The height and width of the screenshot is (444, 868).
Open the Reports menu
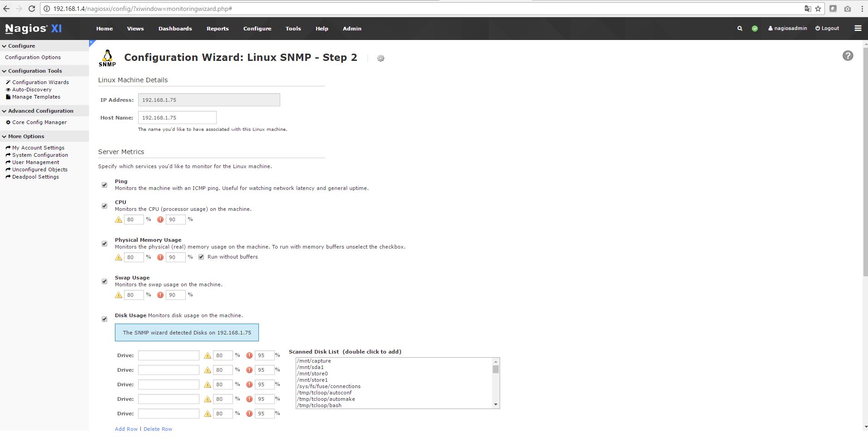tap(217, 28)
